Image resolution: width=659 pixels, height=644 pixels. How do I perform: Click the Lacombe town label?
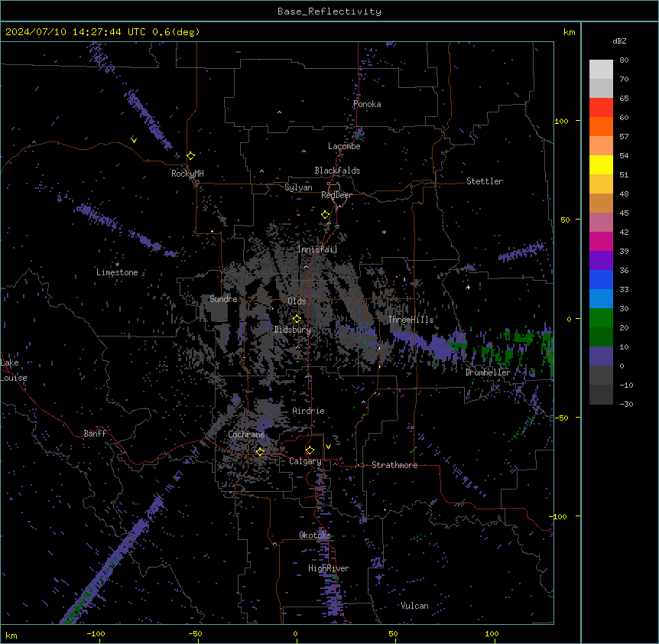(344, 146)
